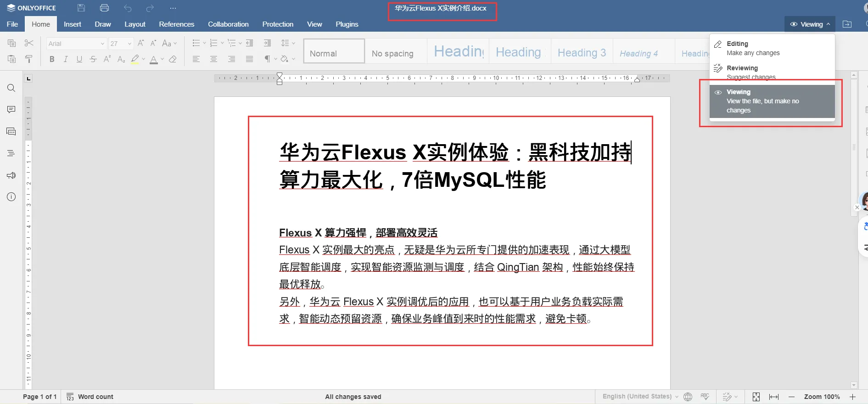Open the Comments panel in left sidebar

(x=11, y=109)
